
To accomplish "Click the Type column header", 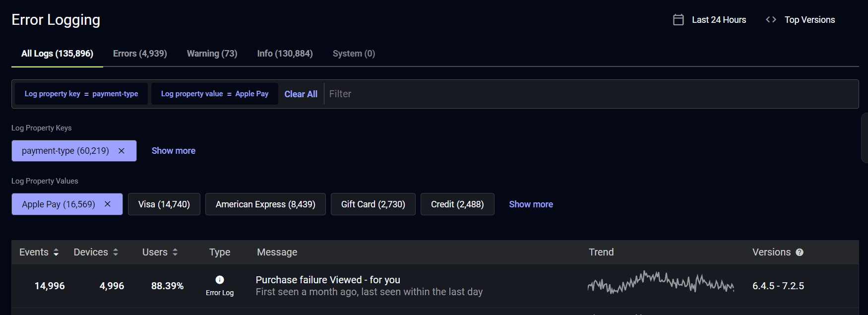I will 220,252.
